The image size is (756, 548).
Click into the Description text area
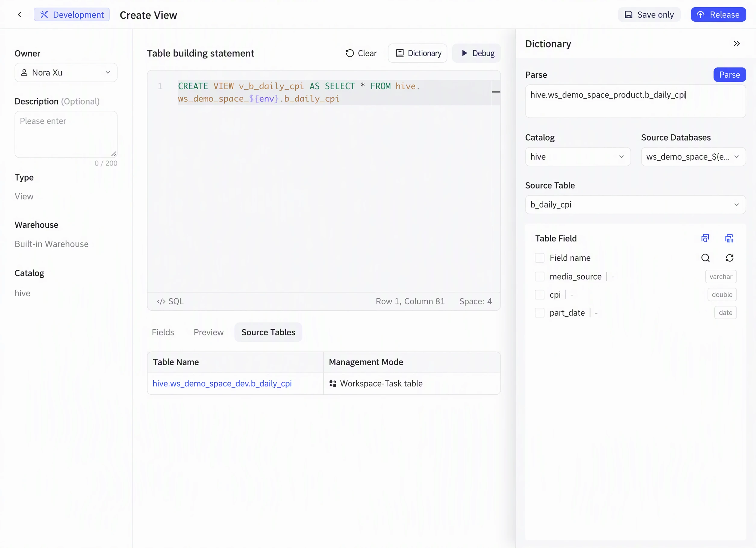tap(66, 135)
